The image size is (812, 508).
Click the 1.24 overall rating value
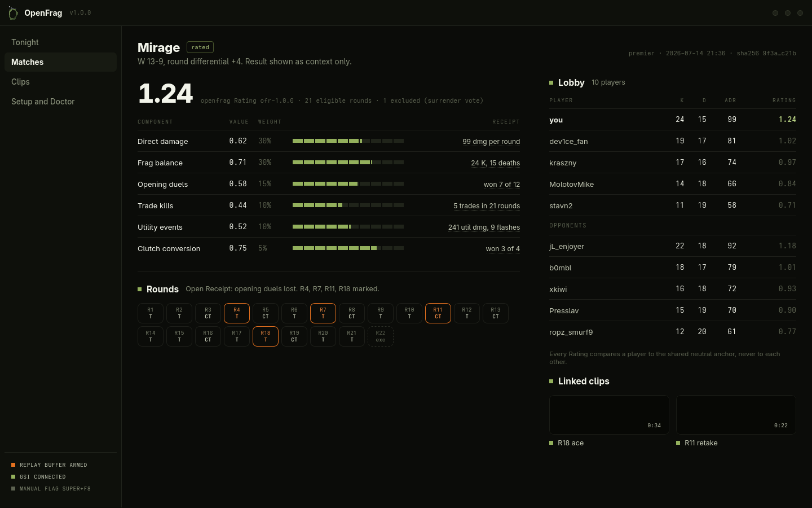[166, 93]
